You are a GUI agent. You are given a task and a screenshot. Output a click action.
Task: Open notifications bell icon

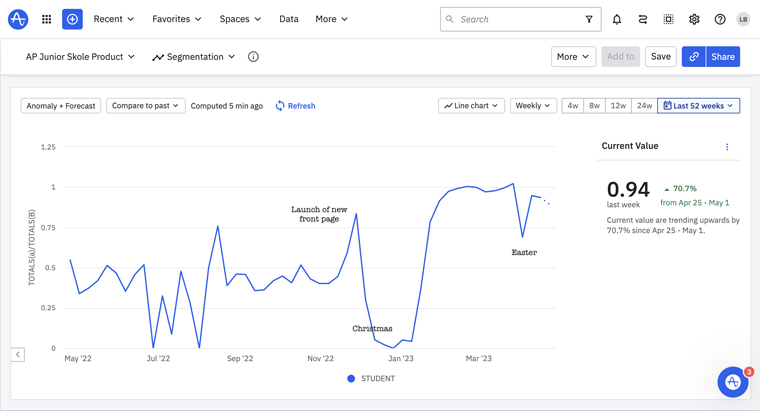[617, 19]
